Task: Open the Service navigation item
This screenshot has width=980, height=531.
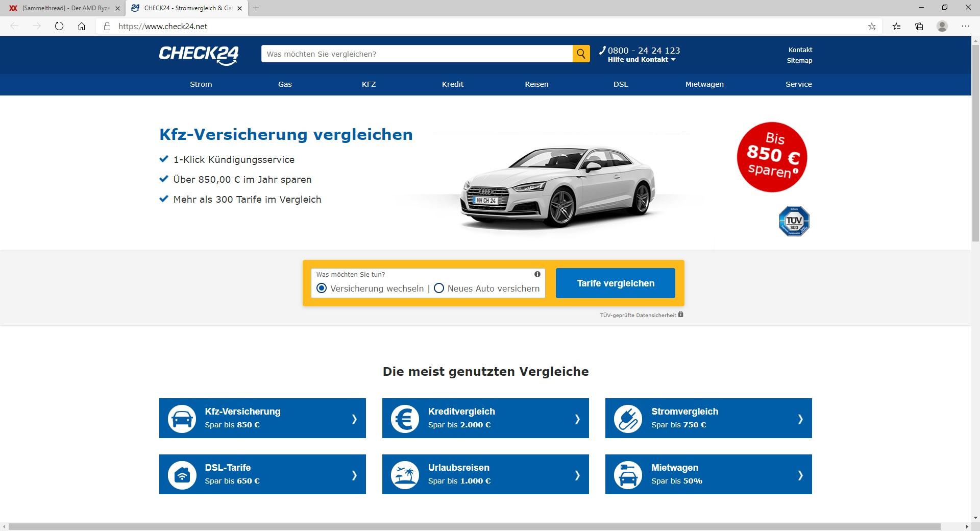Action: pyautogui.click(x=799, y=84)
